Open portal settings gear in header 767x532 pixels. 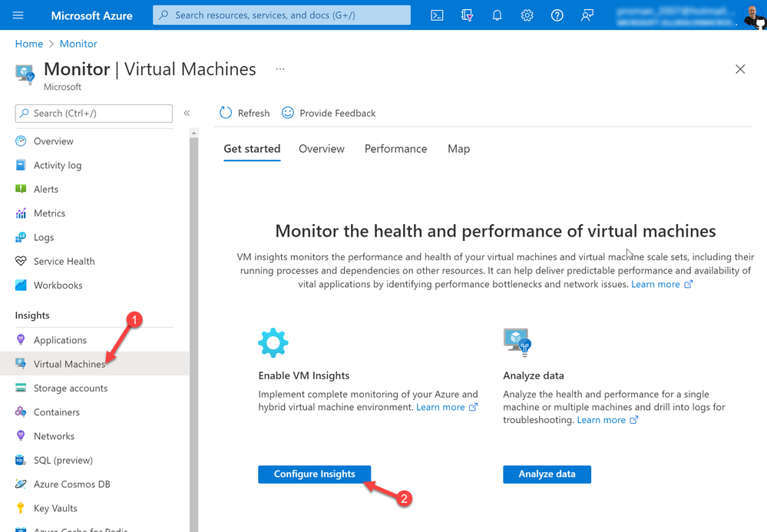coord(527,15)
